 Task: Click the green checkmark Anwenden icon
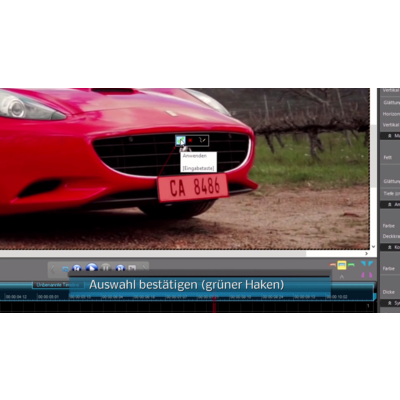[180, 141]
